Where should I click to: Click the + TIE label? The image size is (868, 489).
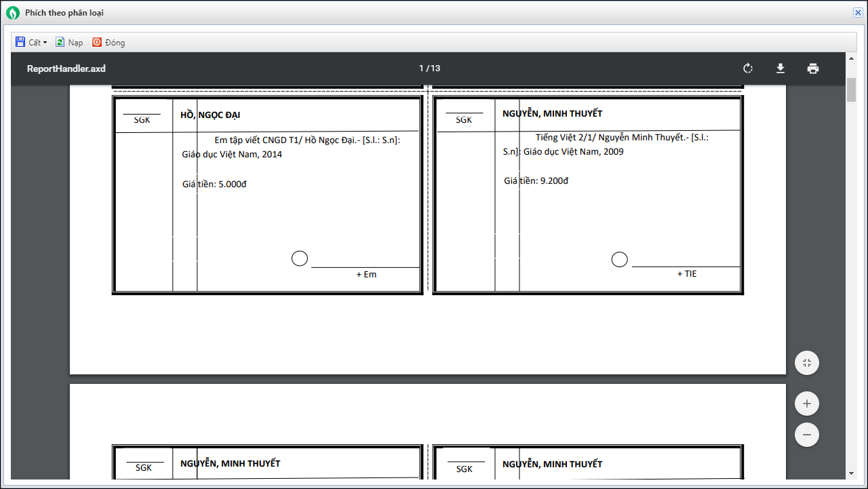(x=687, y=274)
